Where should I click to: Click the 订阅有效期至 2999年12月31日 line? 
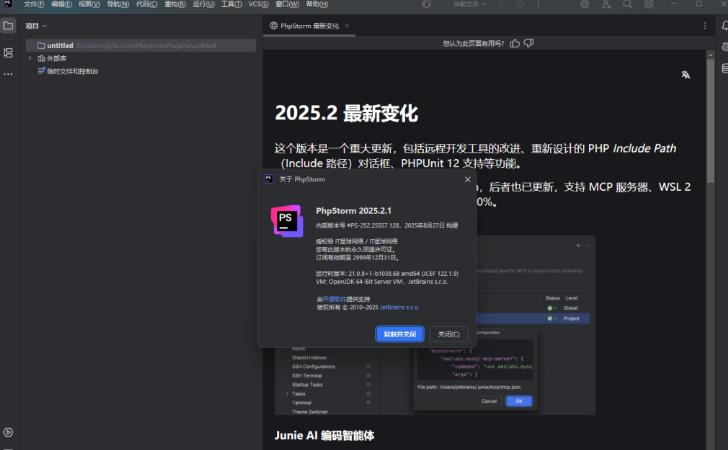(358, 257)
